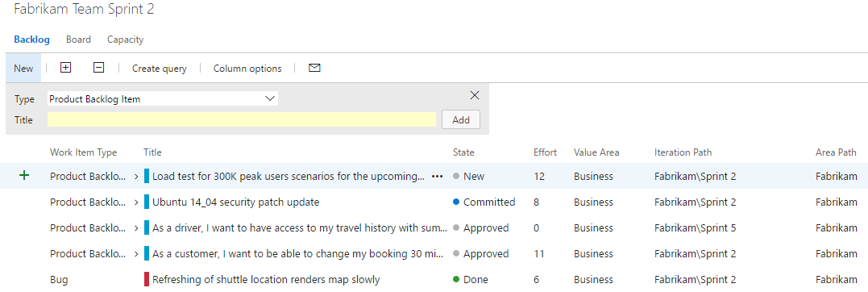Click 'Fabrikam Team Sprint 2' page title
The image size is (868, 292).
click(x=84, y=10)
